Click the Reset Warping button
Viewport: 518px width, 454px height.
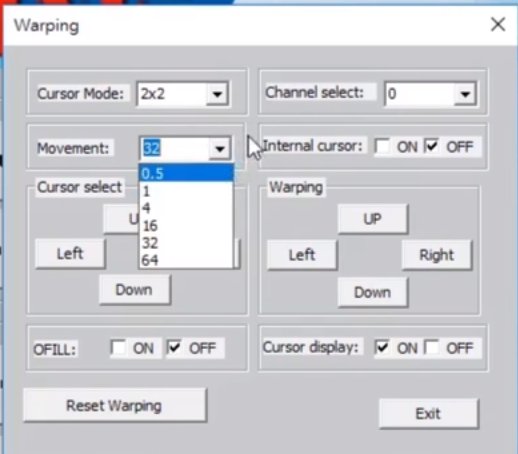tap(114, 406)
